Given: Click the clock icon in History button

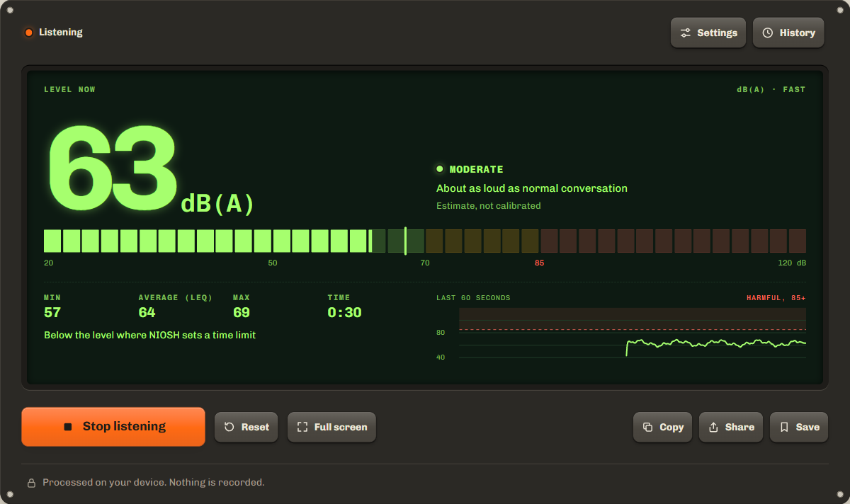Looking at the screenshot, I should (x=767, y=33).
